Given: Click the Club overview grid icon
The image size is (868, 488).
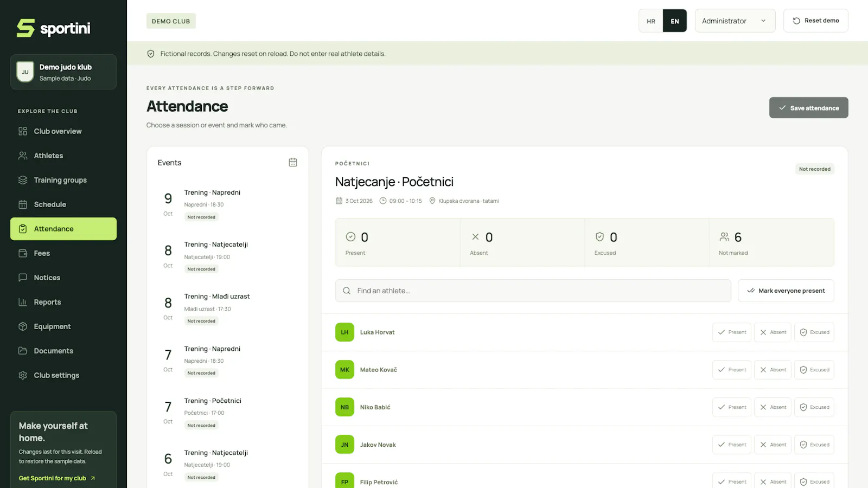Looking at the screenshot, I should pos(23,131).
